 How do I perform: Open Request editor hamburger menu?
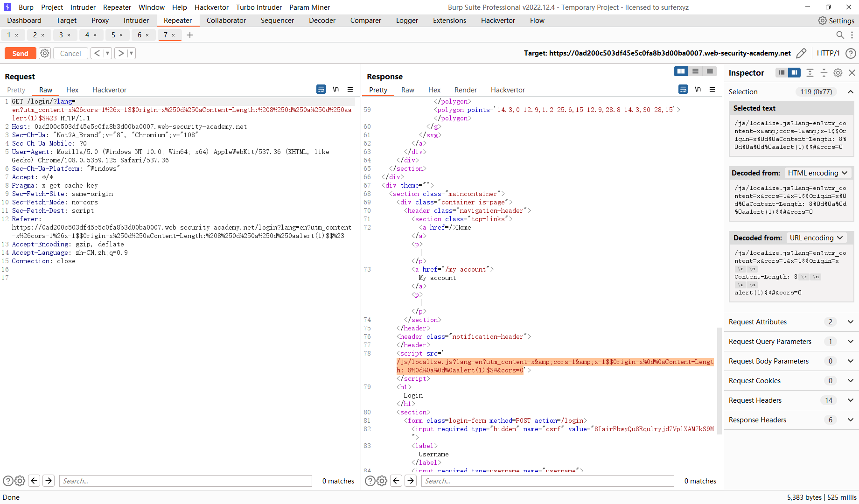[350, 89]
